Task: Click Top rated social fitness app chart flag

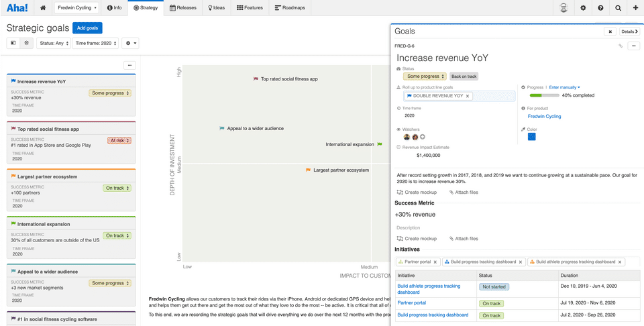Action: click(256, 79)
